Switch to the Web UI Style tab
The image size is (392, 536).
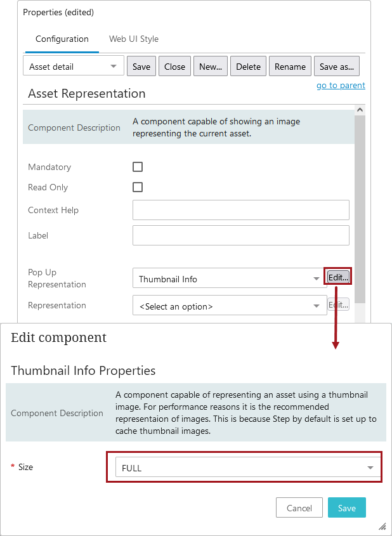[133, 39]
